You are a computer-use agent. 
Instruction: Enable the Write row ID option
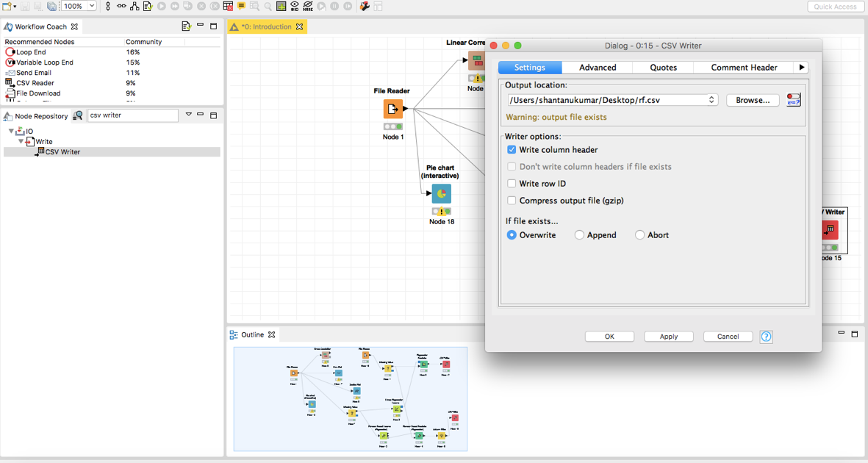(511, 183)
